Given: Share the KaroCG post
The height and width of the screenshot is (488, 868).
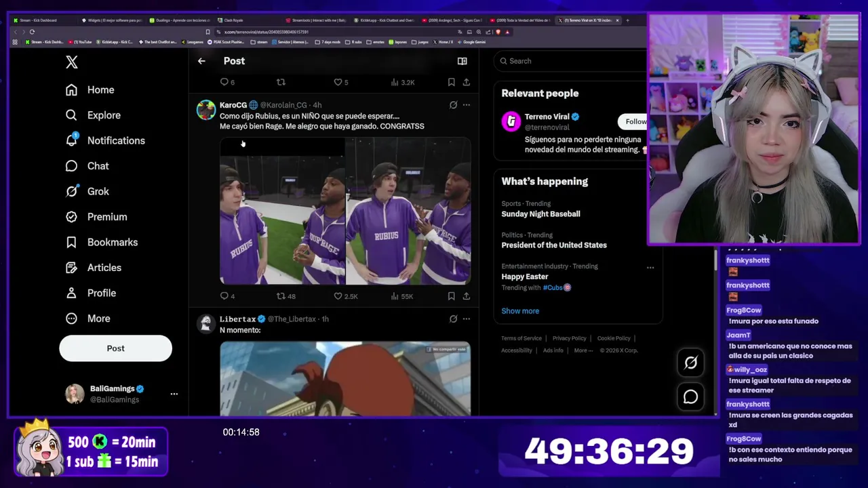Looking at the screenshot, I should (x=467, y=296).
